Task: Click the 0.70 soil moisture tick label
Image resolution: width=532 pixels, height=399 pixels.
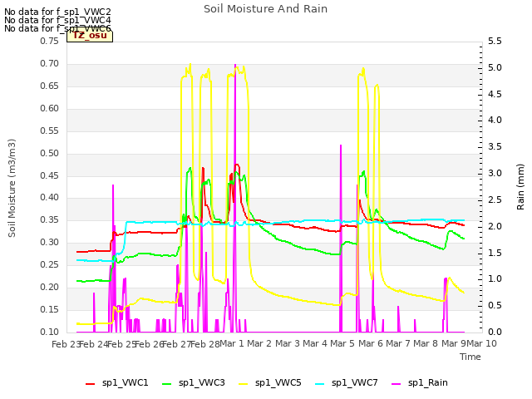Action: 50,63
